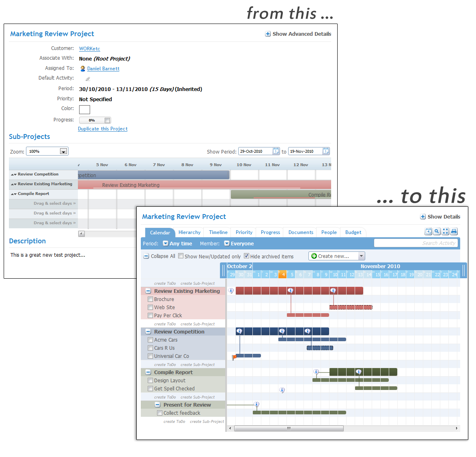
Task: Click the plus icon for Show Advanced Details
Action: pyautogui.click(x=268, y=34)
